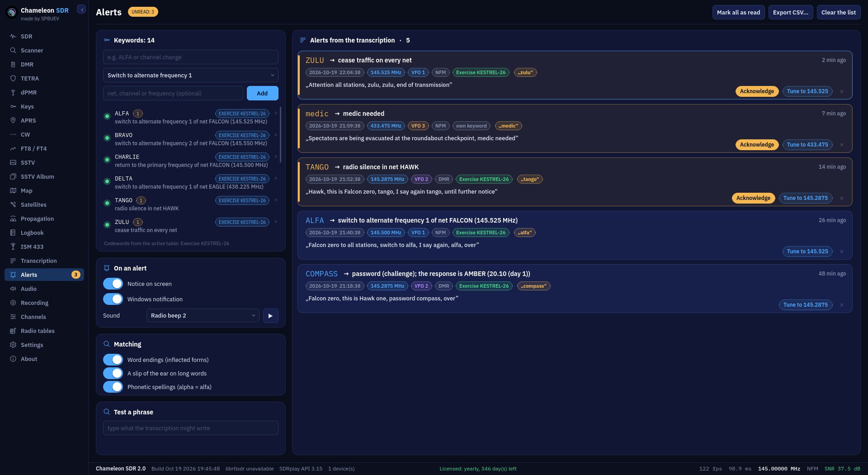Toggle the green status dot for BRAVO

click(x=107, y=138)
